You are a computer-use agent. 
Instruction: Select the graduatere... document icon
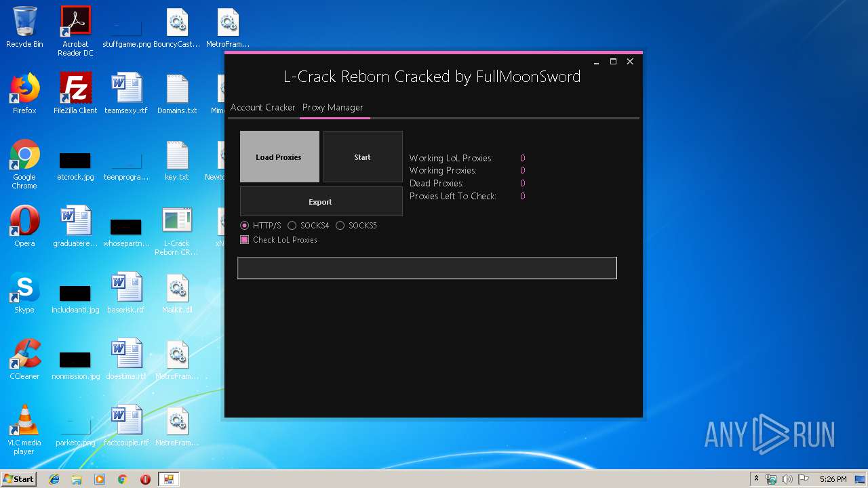[x=75, y=227]
